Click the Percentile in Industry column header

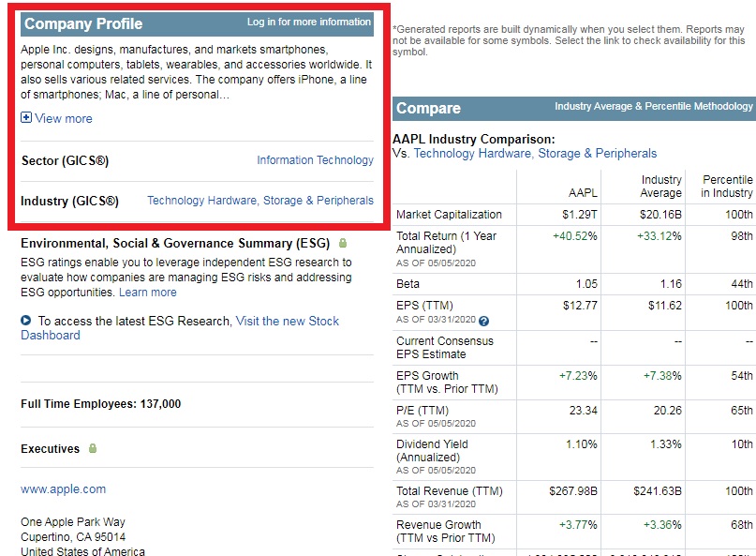coord(727,187)
